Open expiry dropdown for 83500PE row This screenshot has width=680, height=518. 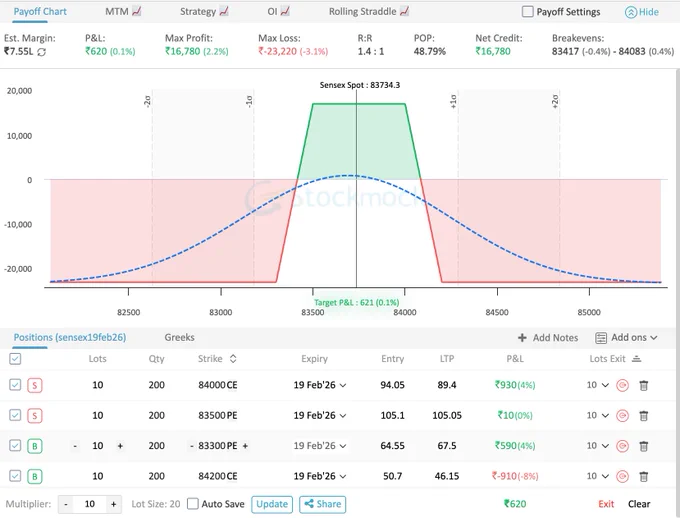tap(320, 416)
